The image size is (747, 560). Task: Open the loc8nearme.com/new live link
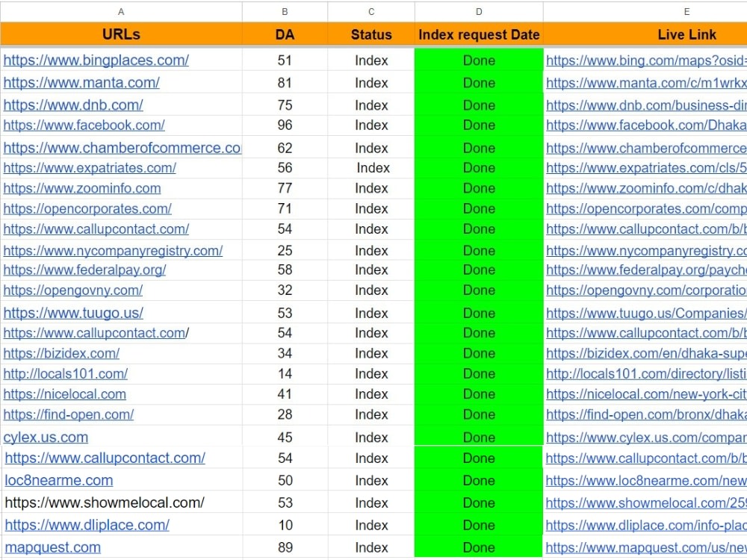tap(646, 480)
